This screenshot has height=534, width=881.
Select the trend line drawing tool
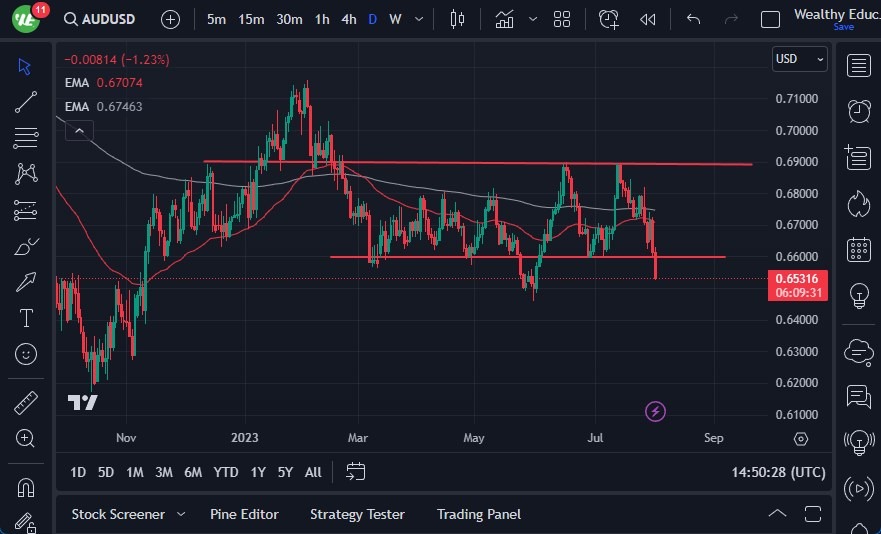tap(26, 101)
